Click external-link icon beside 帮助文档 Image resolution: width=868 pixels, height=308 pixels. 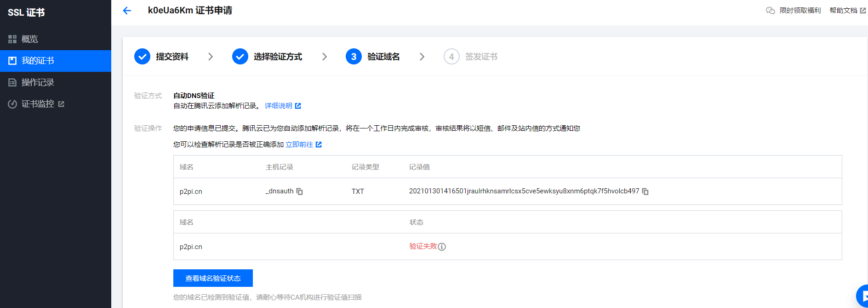(863, 10)
